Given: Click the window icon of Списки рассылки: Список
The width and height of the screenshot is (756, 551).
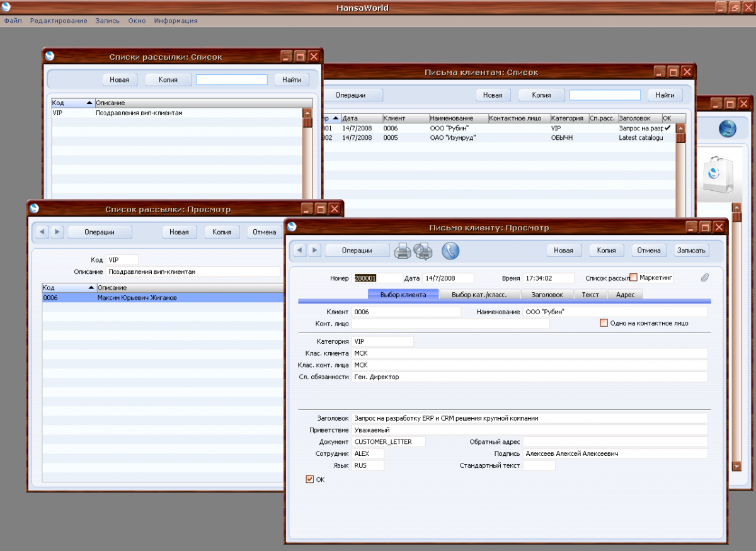Looking at the screenshot, I should [50, 55].
